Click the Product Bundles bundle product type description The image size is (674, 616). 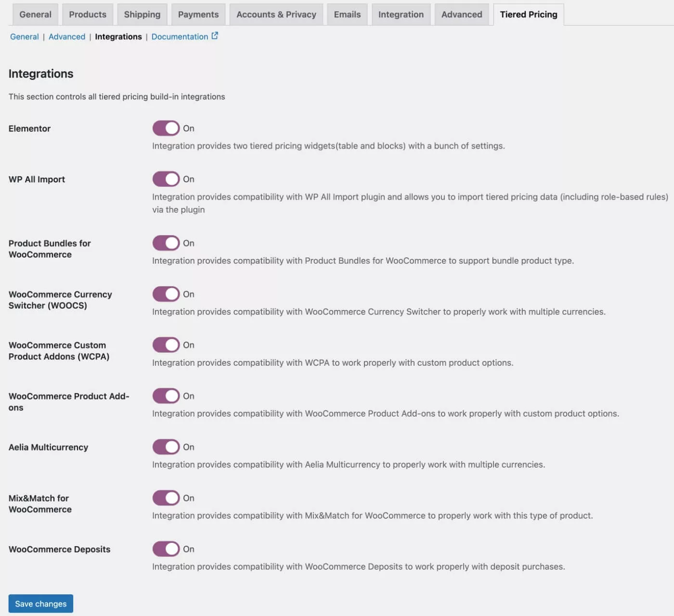click(363, 260)
